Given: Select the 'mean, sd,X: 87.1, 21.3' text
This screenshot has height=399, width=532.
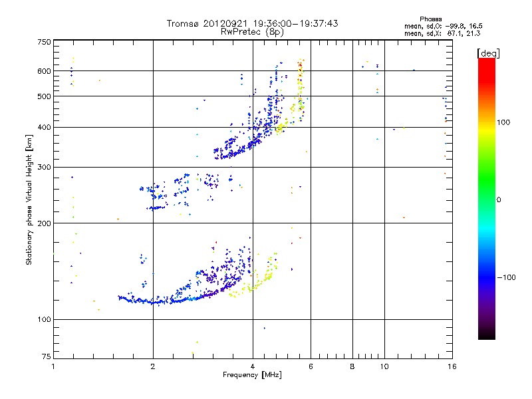Looking at the screenshot, I should click(x=442, y=33).
